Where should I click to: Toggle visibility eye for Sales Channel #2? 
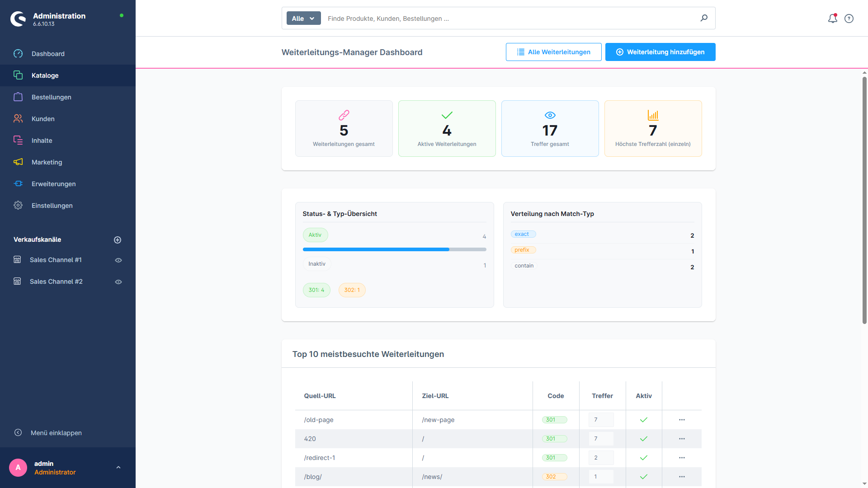(x=118, y=282)
